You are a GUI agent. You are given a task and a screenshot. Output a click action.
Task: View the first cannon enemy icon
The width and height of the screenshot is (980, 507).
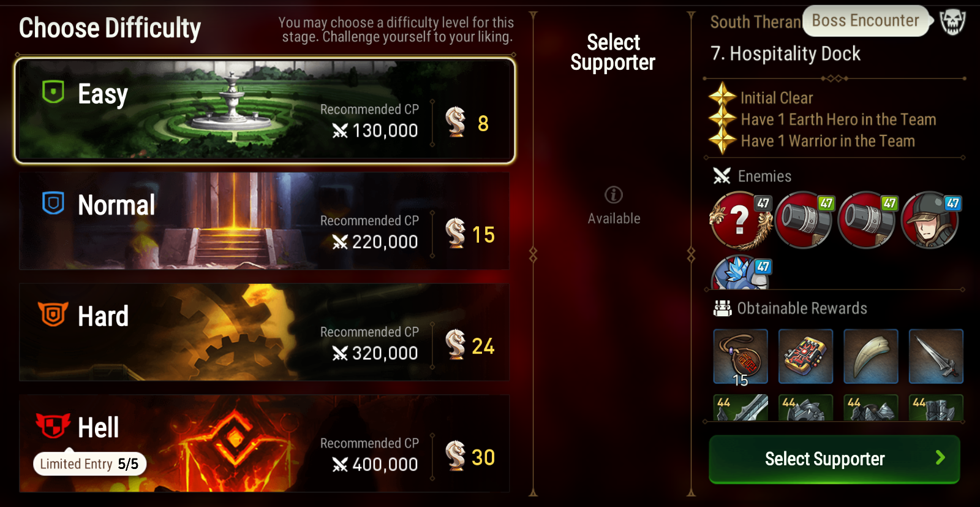[804, 219]
